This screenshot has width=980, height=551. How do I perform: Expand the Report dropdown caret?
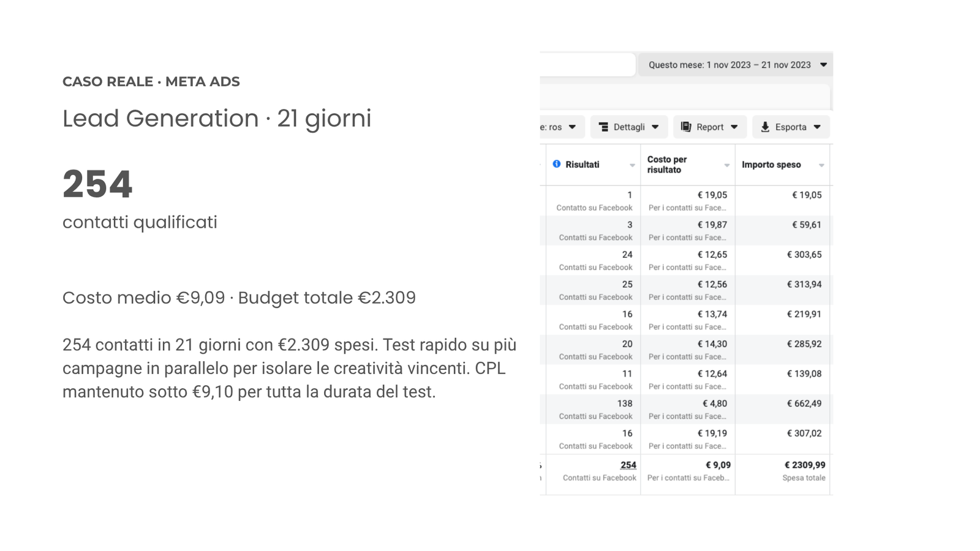[x=734, y=127]
